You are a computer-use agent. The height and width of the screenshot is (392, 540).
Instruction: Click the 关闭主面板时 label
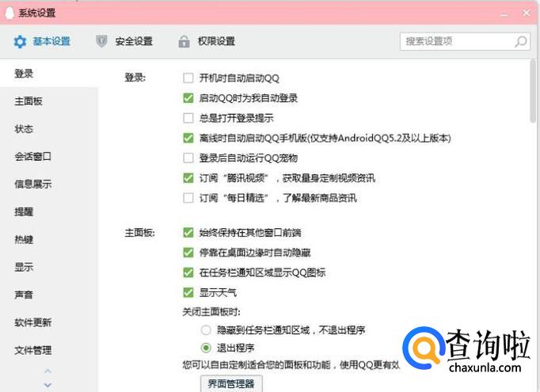pyautogui.click(x=211, y=312)
